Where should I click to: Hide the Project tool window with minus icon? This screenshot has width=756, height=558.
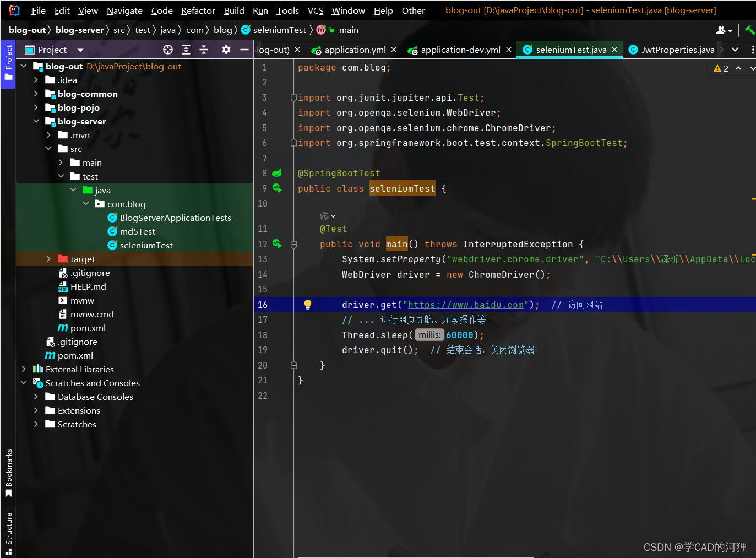(x=244, y=50)
